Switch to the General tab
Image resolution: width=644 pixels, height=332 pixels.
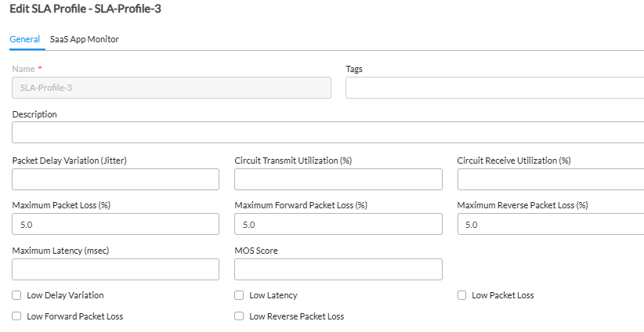point(24,39)
